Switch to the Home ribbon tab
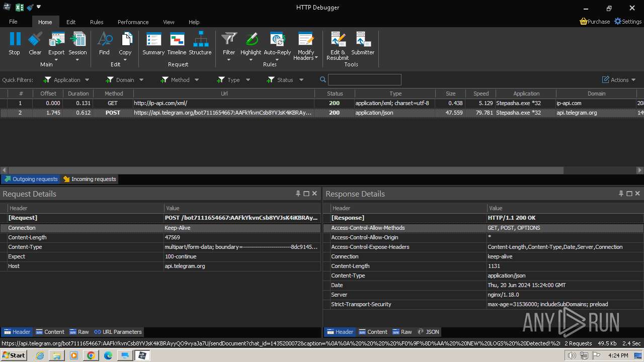Screen dimensions: 644x362 [45, 22]
